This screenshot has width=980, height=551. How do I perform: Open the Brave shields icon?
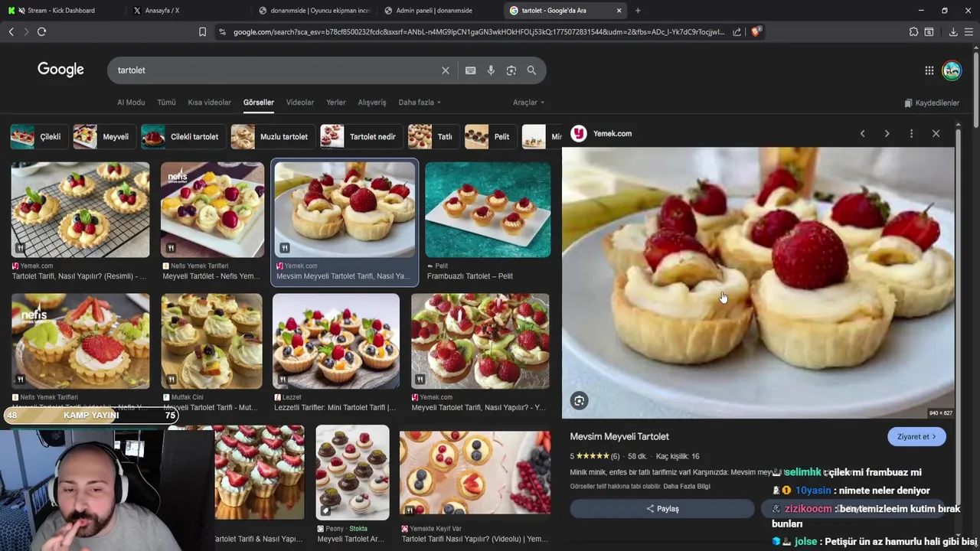click(755, 31)
